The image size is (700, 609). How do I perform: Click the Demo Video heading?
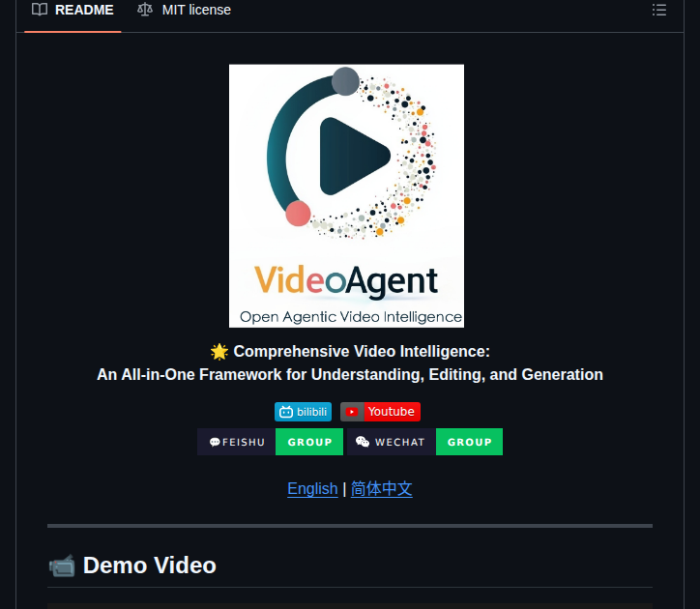tap(150, 565)
